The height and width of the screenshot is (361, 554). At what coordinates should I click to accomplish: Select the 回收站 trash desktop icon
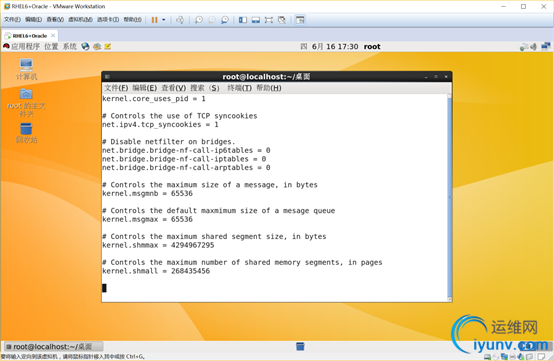coord(26,133)
